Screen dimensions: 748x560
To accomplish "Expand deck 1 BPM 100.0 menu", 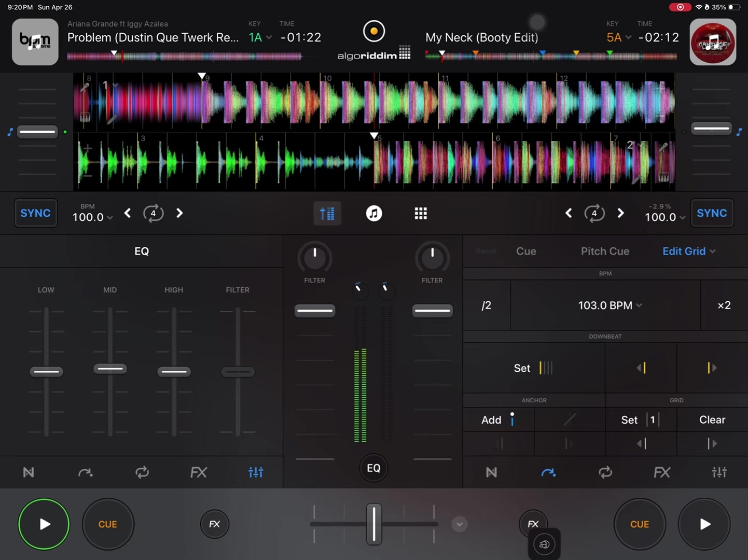I will tap(92, 217).
